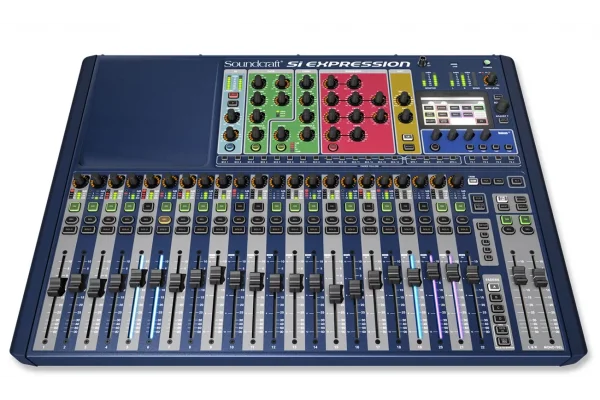Switch to fader bank C
This screenshot has height=400, width=600.
coord(498,308)
